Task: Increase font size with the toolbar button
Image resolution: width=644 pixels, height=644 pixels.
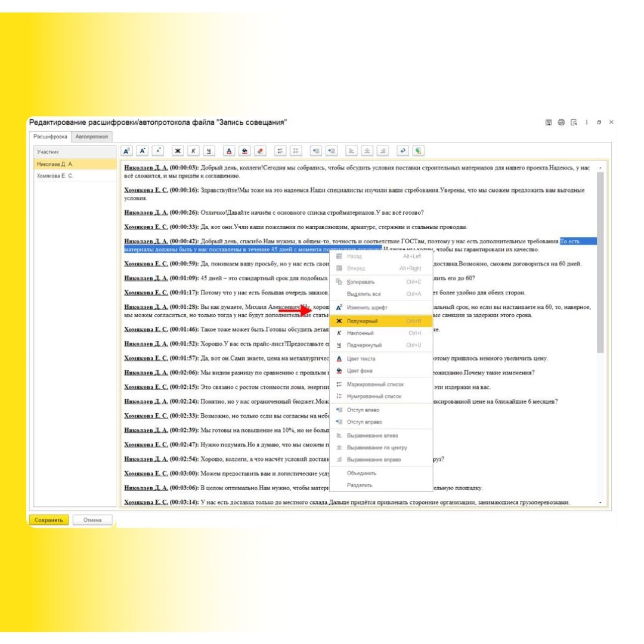Action: [142, 151]
